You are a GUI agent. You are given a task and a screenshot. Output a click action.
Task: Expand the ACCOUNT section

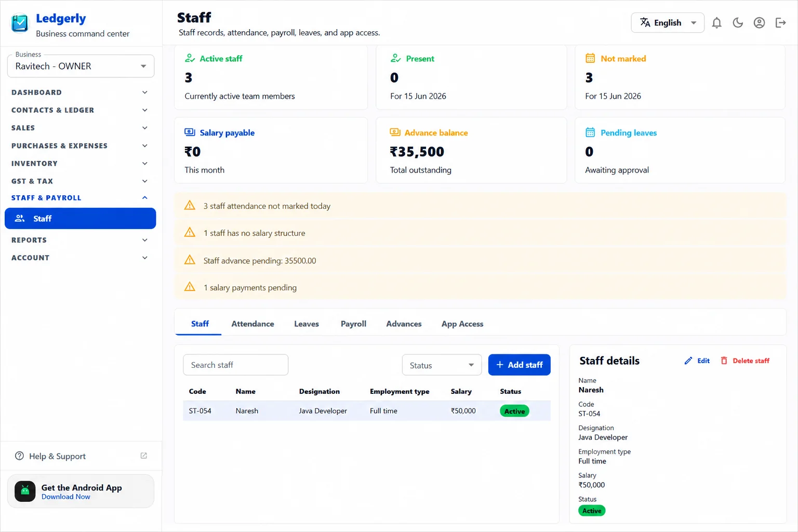[80, 258]
